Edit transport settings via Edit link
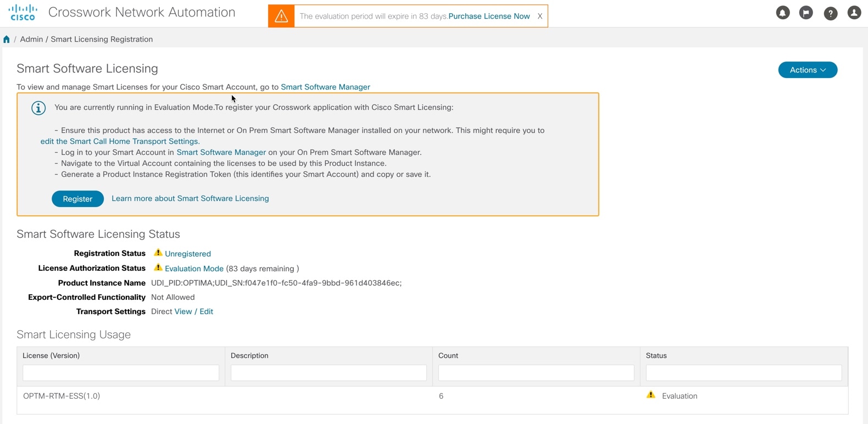The width and height of the screenshot is (868, 424). click(x=206, y=311)
